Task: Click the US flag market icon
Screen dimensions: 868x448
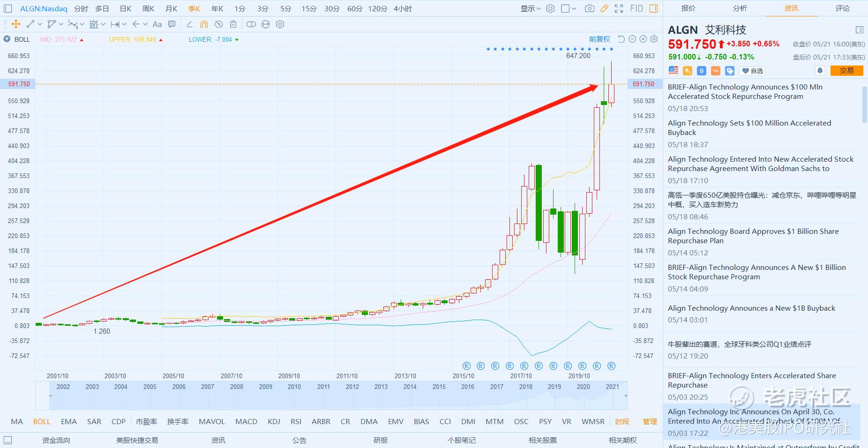Action: pos(673,71)
